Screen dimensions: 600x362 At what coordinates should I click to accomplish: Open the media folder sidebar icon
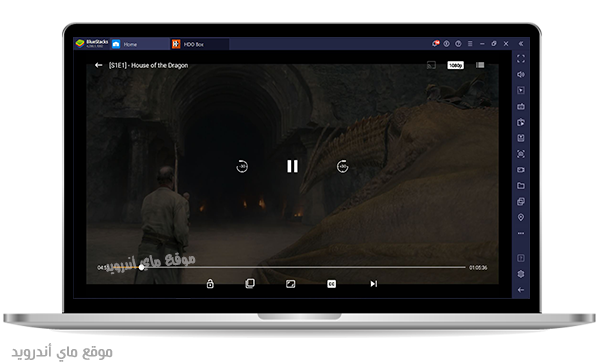point(521,186)
